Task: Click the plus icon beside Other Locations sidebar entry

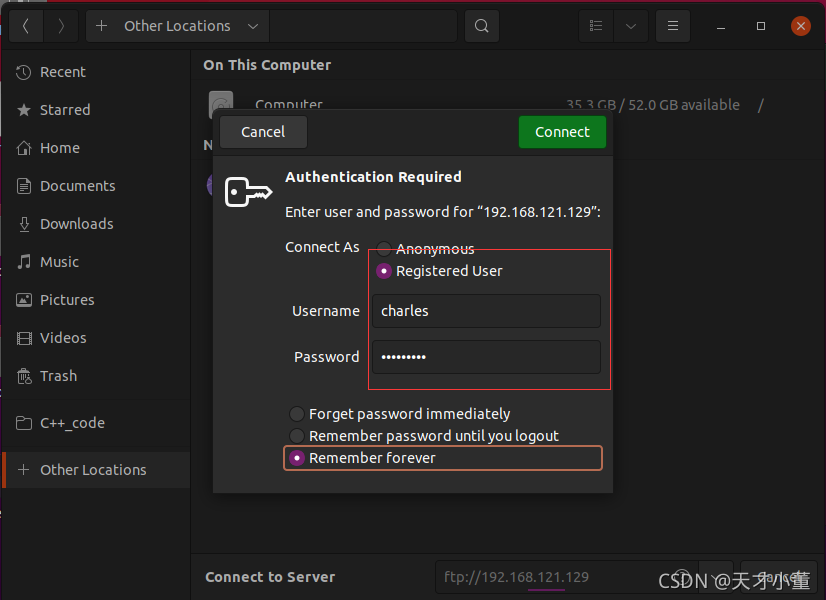Action: tap(23, 469)
